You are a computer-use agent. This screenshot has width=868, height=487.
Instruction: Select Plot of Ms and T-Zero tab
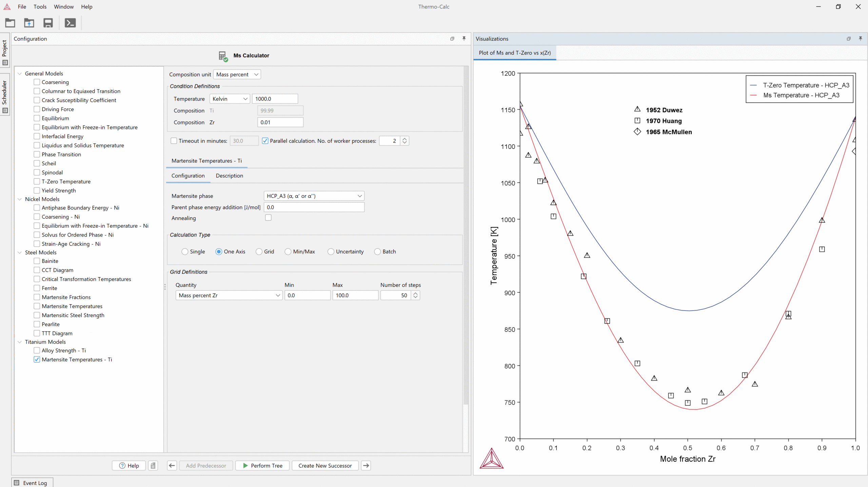pyautogui.click(x=515, y=53)
